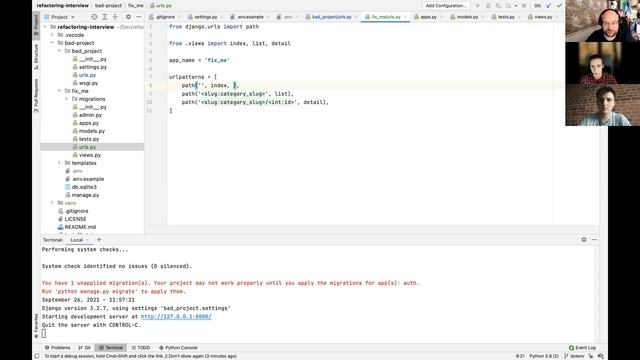Open the Pull Requests side tool window
Screen dimensions: 640x360
pos(36,96)
